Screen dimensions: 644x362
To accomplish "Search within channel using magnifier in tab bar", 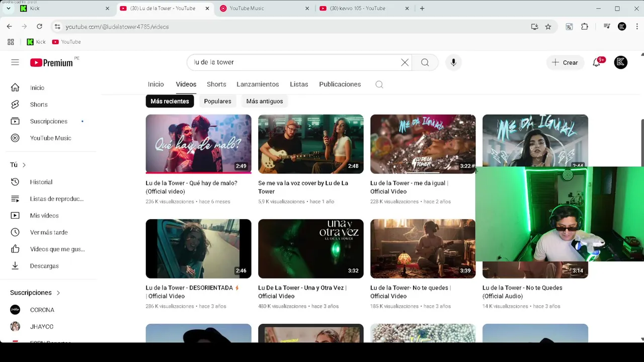I will pyautogui.click(x=379, y=84).
